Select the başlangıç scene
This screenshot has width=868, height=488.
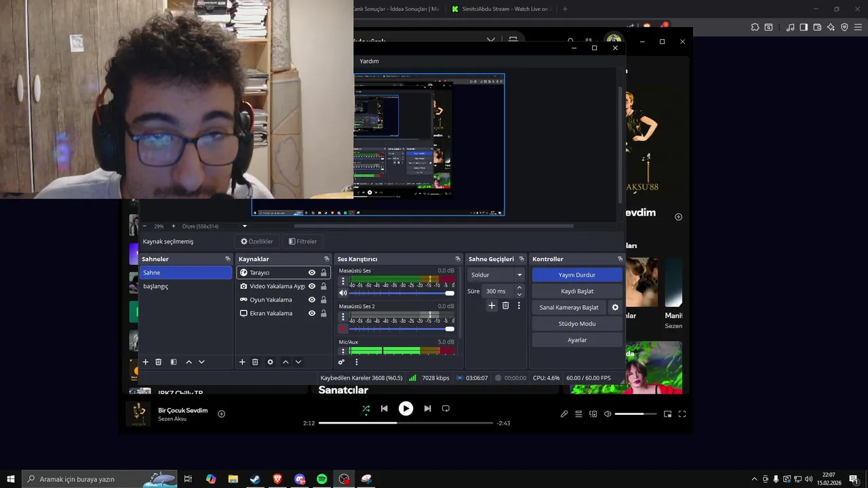coord(186,286)
